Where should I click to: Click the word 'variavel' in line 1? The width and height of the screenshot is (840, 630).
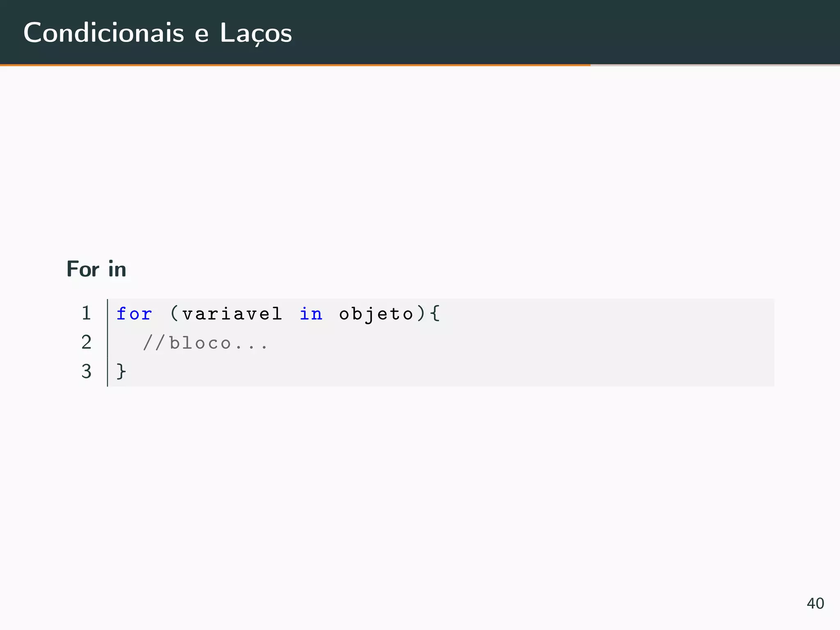[232, 314]
